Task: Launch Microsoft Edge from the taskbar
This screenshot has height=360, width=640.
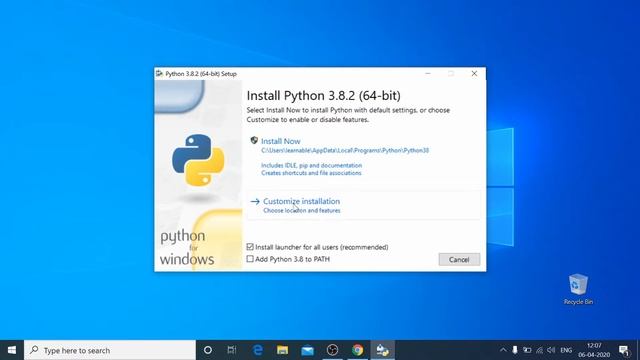Action: 258,350
